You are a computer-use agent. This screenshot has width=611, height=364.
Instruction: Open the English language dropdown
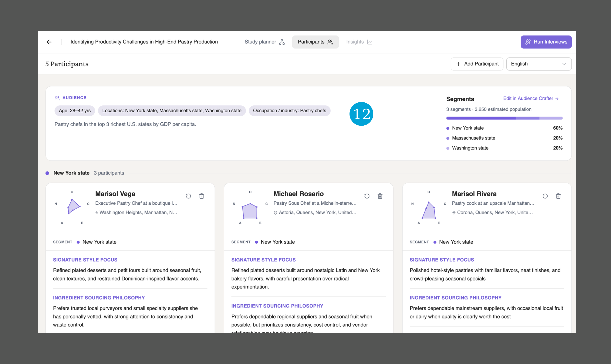tap(539, 64)
